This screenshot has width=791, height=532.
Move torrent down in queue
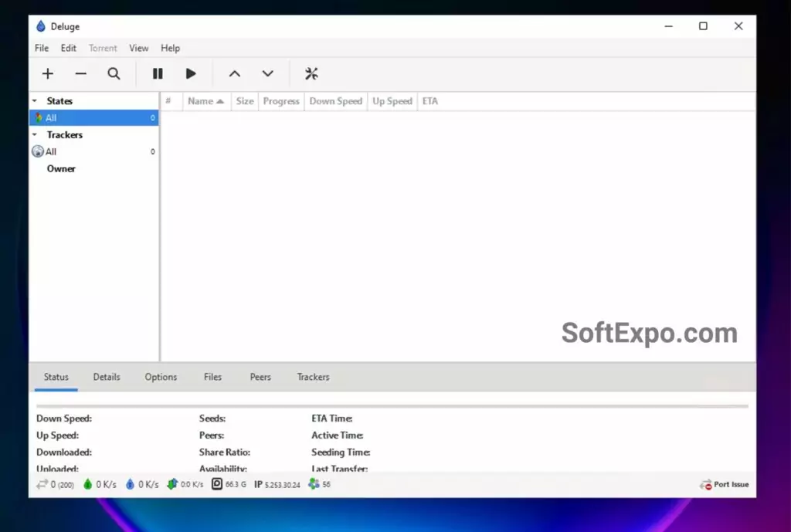[267, 73]
